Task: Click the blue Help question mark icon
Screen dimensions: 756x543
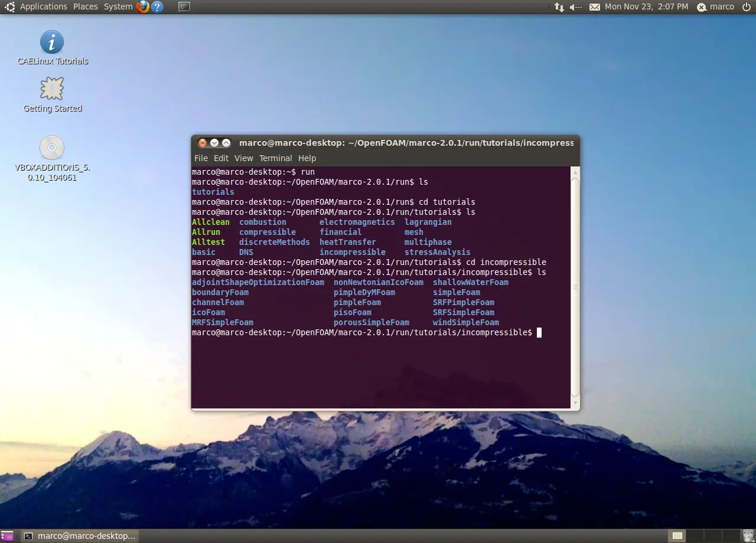Action: tap(157, 7)
